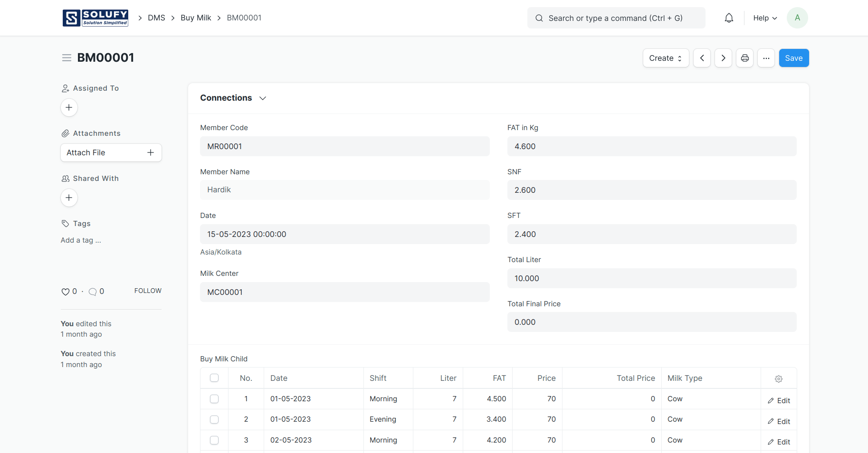Image resolution: width=868 pixels, height=453 pixels.
Task: Add an assignee with plus icon
Action: coord(69,107)
